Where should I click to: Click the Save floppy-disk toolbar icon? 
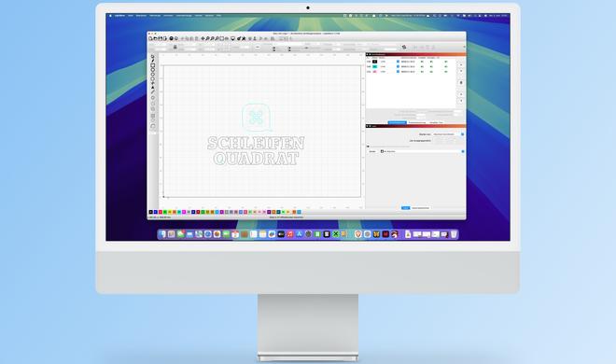[160, 38]
